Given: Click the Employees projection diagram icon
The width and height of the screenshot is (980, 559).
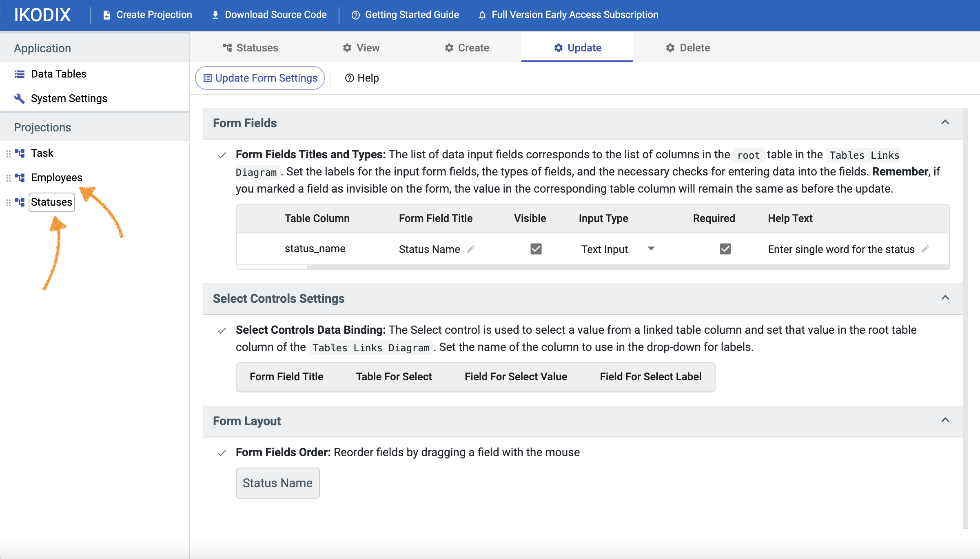Looking at the screenshot, I should (20, 178).
